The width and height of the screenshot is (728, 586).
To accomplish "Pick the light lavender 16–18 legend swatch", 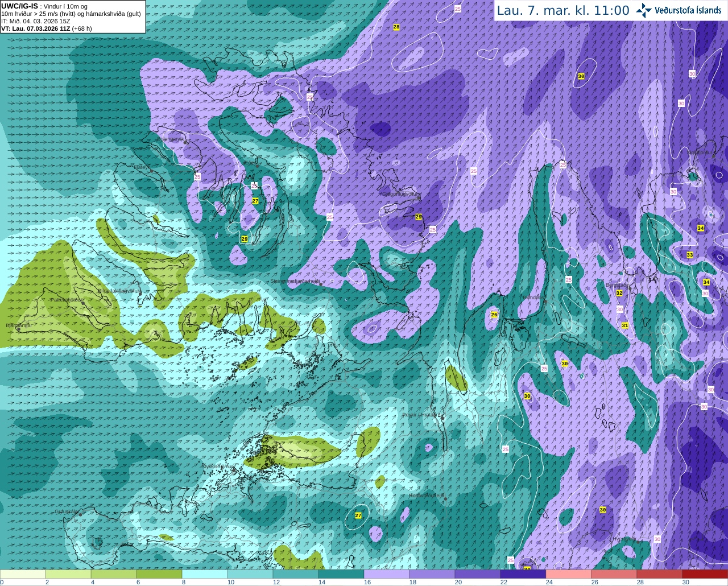I will point(387,574).
